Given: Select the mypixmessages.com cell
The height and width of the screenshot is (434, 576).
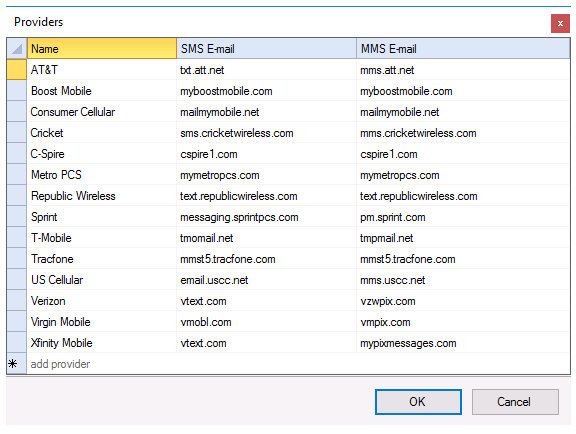Looking at the screenshot, I should pyautogui.click(x=463, y=343).
